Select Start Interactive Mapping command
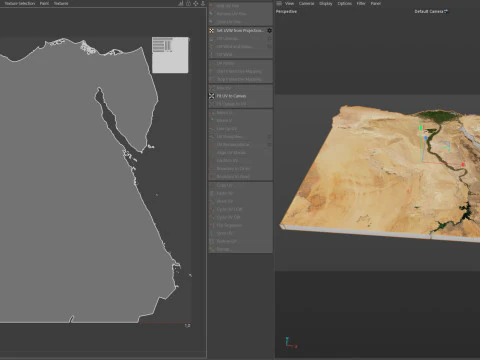Screen dimensions: 480x360 click(239, 71)
